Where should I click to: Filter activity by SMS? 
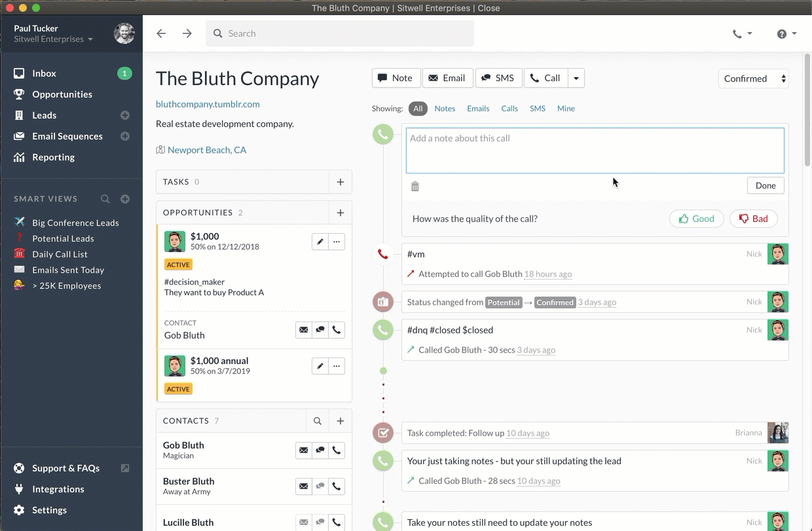(x=538, y=109)
